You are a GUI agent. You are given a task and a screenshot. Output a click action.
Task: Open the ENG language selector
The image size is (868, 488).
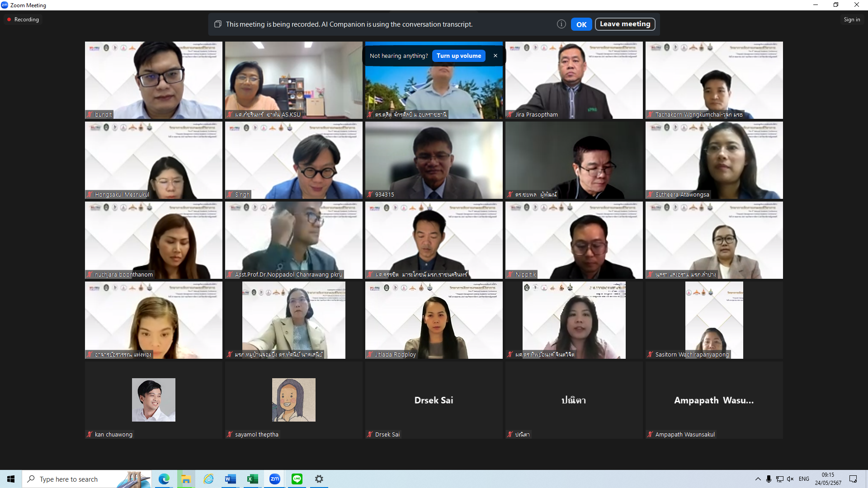click(x=804, y=479)
